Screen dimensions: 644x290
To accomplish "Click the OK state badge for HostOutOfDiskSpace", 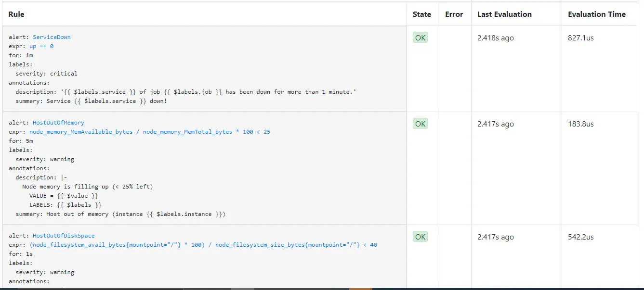I will tap(420, 237).
